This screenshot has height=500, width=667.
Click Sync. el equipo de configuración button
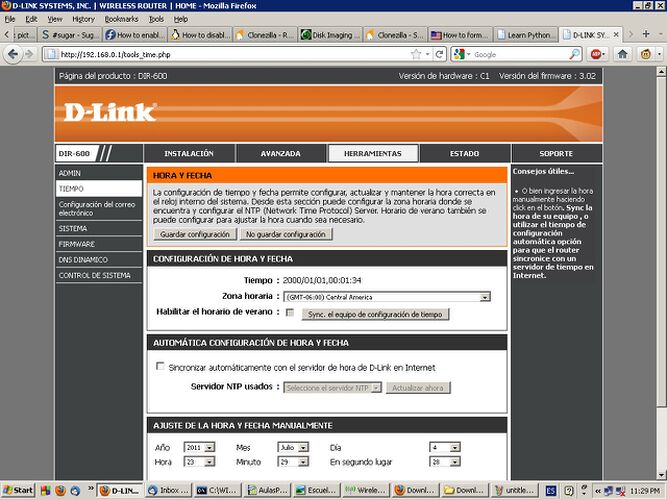coord(377,313)
